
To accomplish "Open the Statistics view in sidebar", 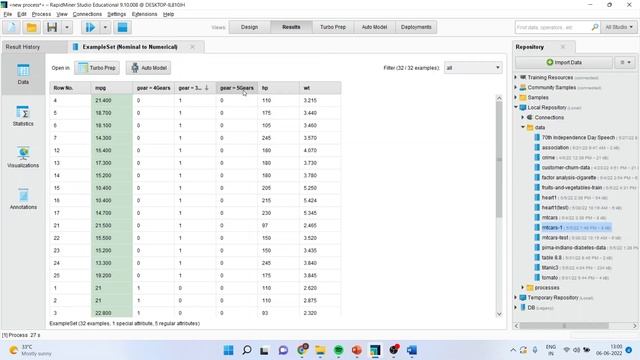I will (x=23, y=116).
